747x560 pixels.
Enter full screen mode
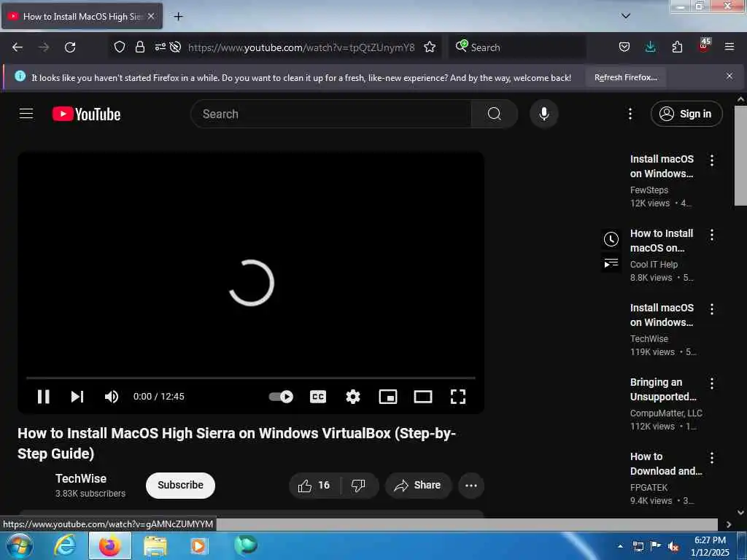pos(458,396)
